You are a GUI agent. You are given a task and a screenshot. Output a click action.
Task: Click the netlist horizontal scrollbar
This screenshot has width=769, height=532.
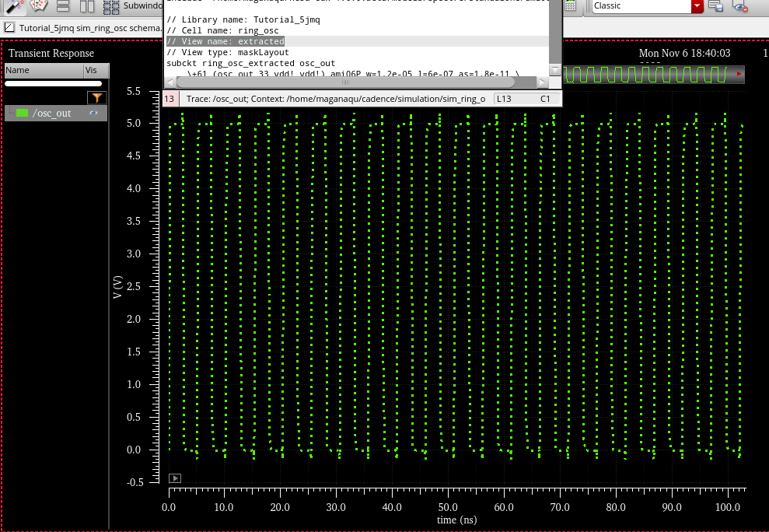click(346, 81)
